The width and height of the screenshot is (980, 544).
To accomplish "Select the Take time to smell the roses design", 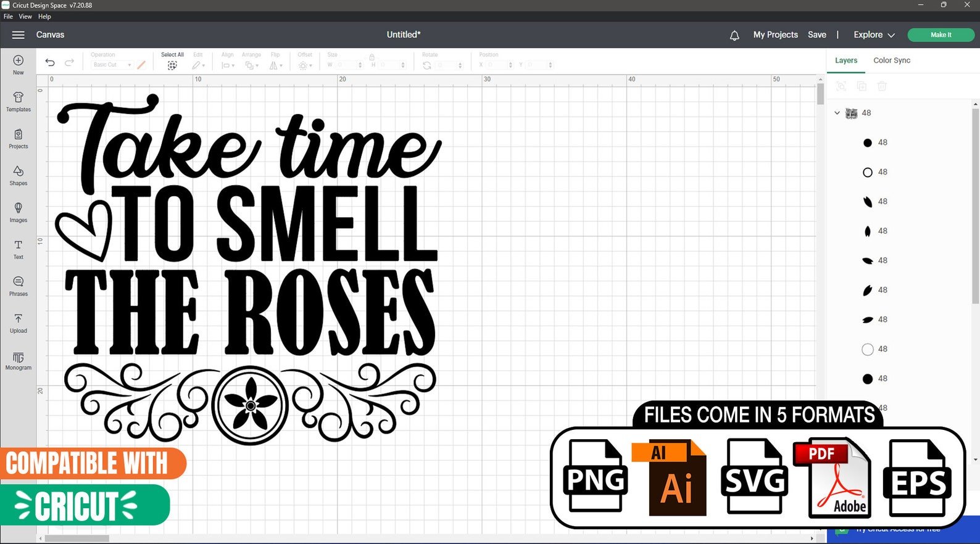I will [249, 269].
